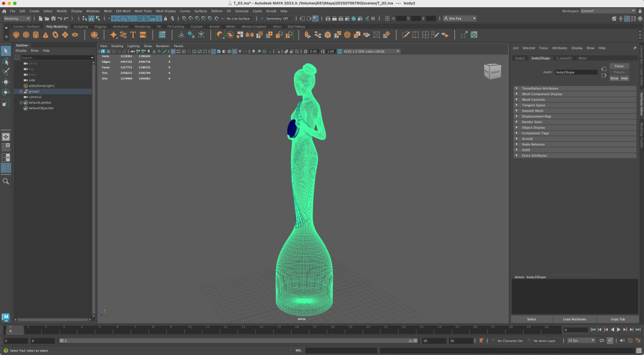
Task: Switch to the Metal attribute tab
Action: click(x=583, y=58)
